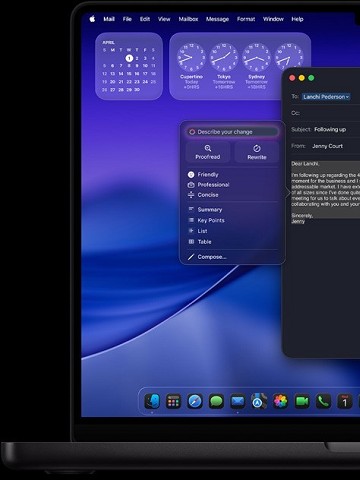Open the Help menu
The image size is (360, 480).
297,19
